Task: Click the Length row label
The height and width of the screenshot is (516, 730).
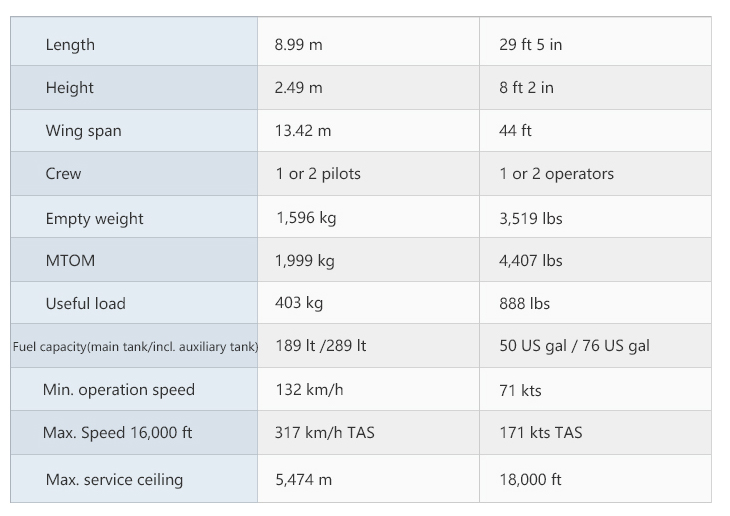Action: (70, 45)
